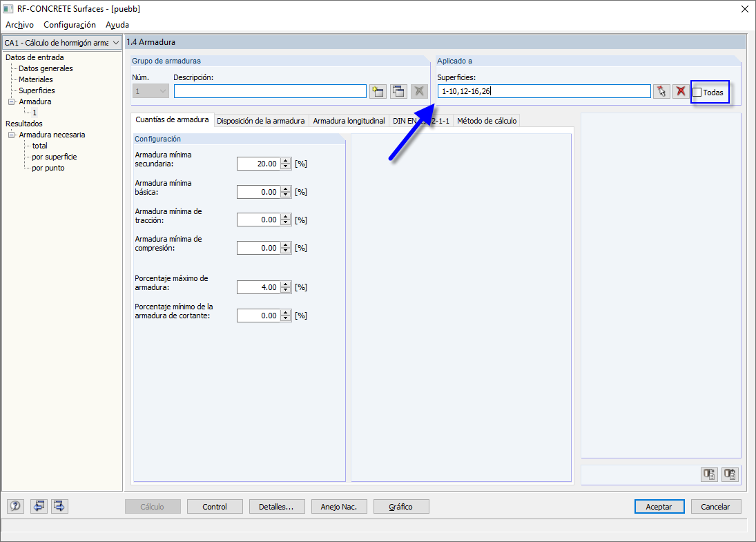Viewport: 756px width, 542px height.
Task: Select por punto in the tree
Action: [x=48, y=168]
